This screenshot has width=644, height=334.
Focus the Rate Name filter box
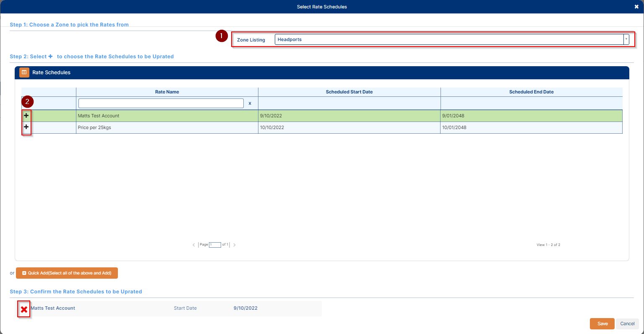[x=161, y=103]
